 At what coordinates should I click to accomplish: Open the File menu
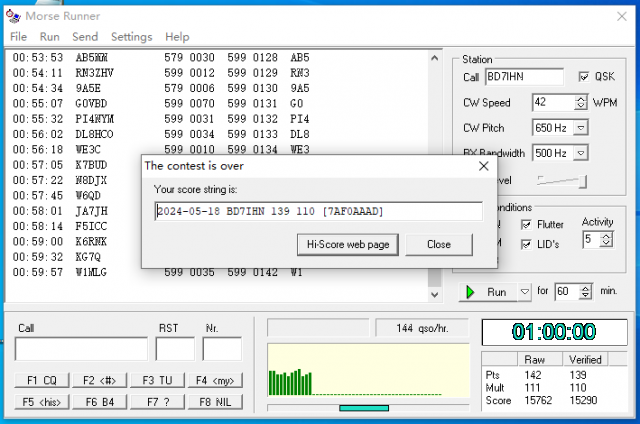click(x=18, y=37)
